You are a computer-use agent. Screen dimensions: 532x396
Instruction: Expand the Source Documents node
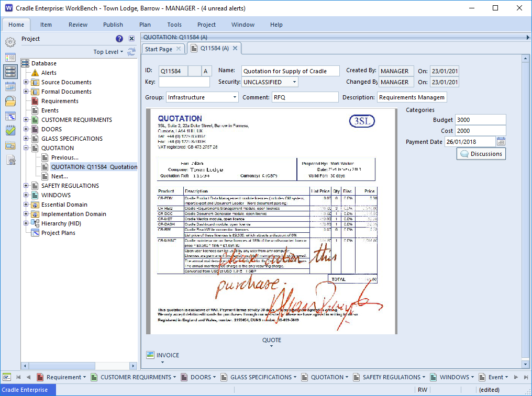coord(26,82)
